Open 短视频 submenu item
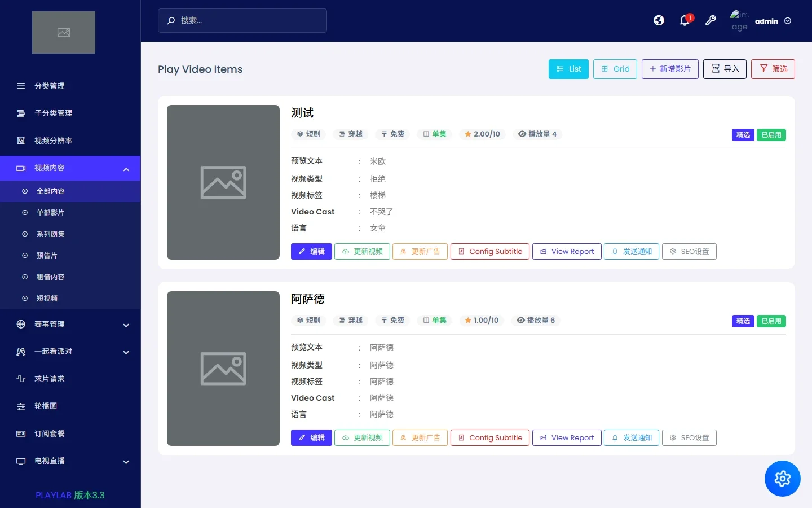Viewport: 812px width, 508px height. 70,299
